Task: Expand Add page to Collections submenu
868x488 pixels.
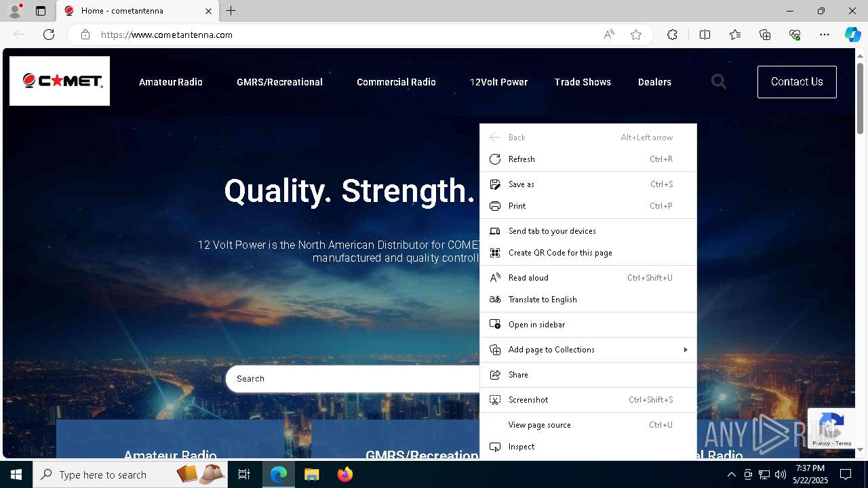Action: click(588, 350)
